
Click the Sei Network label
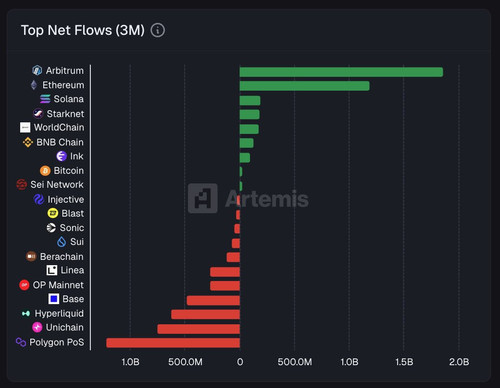pos(57,184)
